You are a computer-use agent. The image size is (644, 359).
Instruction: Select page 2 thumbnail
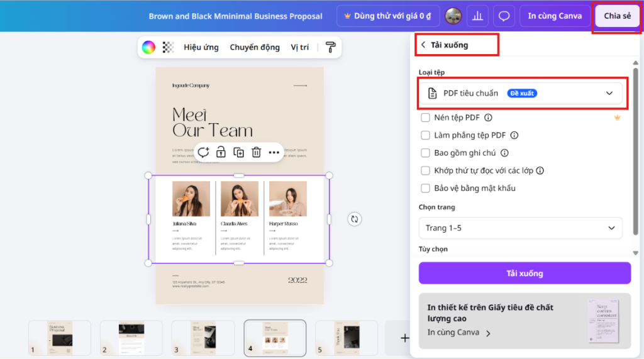(131, 338)
